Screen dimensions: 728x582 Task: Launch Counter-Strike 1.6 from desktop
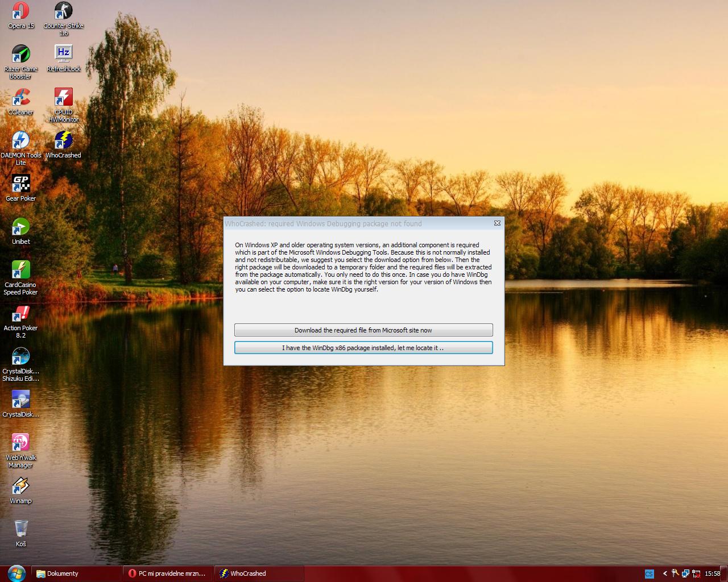[63, 11]
